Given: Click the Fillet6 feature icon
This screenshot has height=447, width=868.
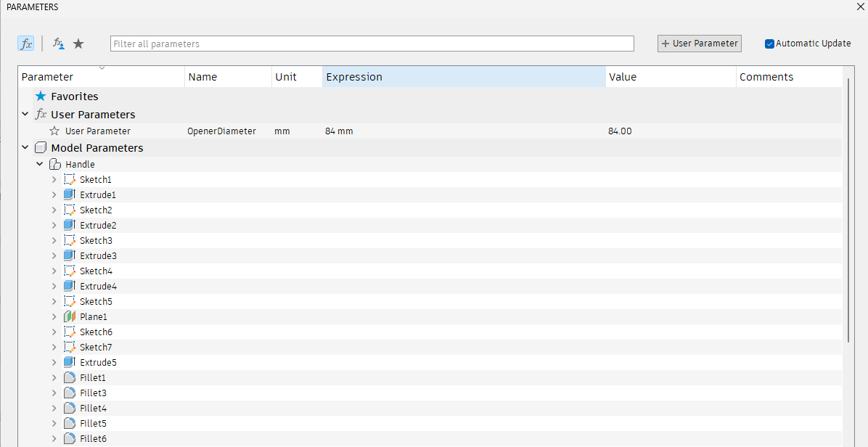Looking at the screenshot, I should tap(69, 438).
